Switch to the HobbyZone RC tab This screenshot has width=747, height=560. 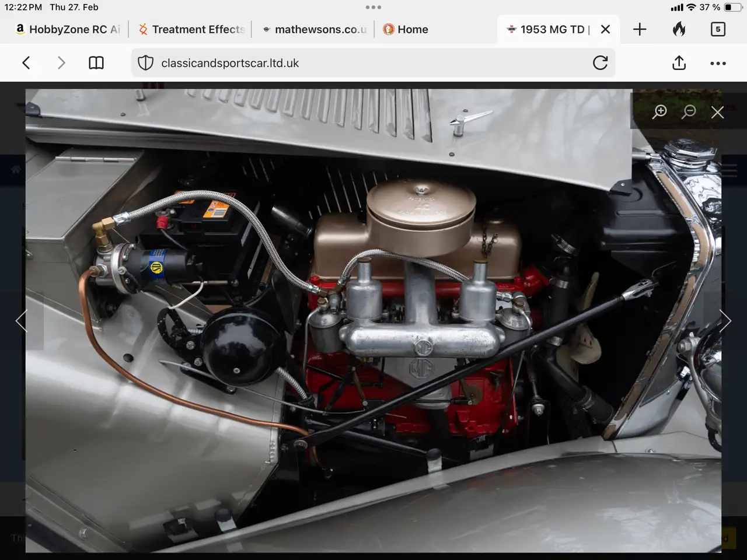pos(67,29)
